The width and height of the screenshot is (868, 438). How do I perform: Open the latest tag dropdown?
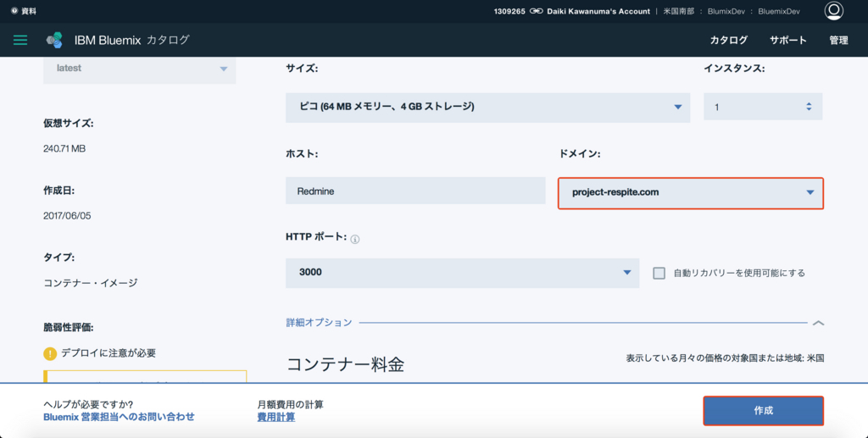pyautogui.click(x=140, y=69)
